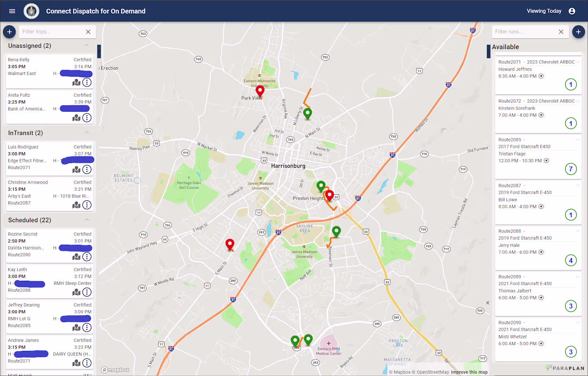Select driver Kirstein Sonifrank on Route2072
The width and height of the screenshot is (588, 376).
tap(517, 108)
